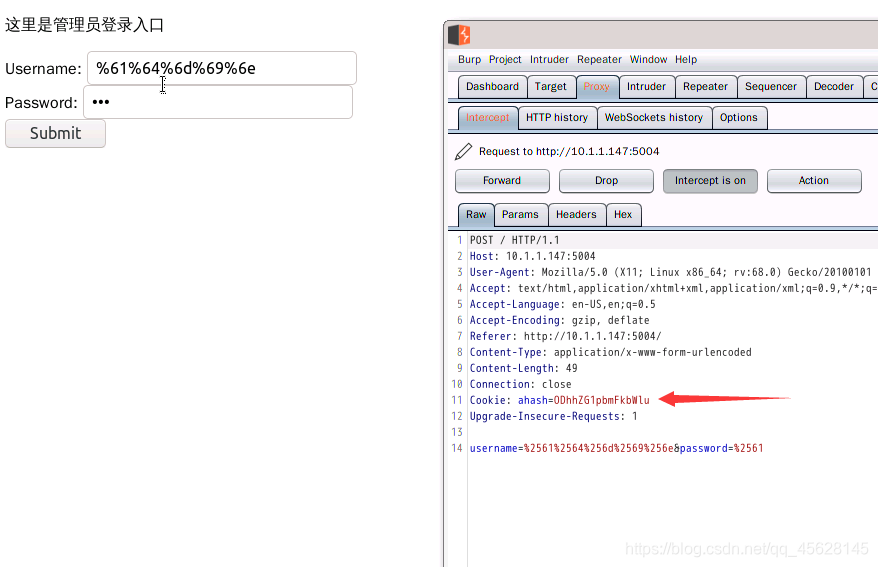Open the Action button menu
Screen dimensions: 878x567
(x=814, y=181)
